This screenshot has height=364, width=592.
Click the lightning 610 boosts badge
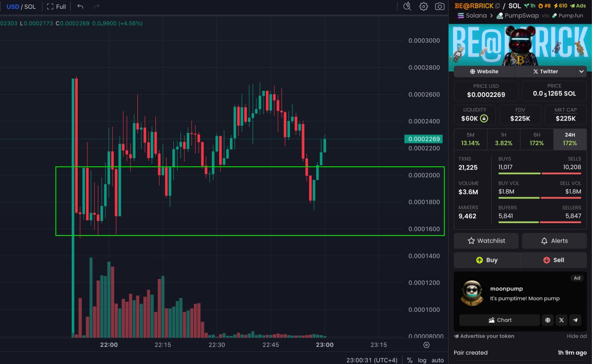pos(560,6)
